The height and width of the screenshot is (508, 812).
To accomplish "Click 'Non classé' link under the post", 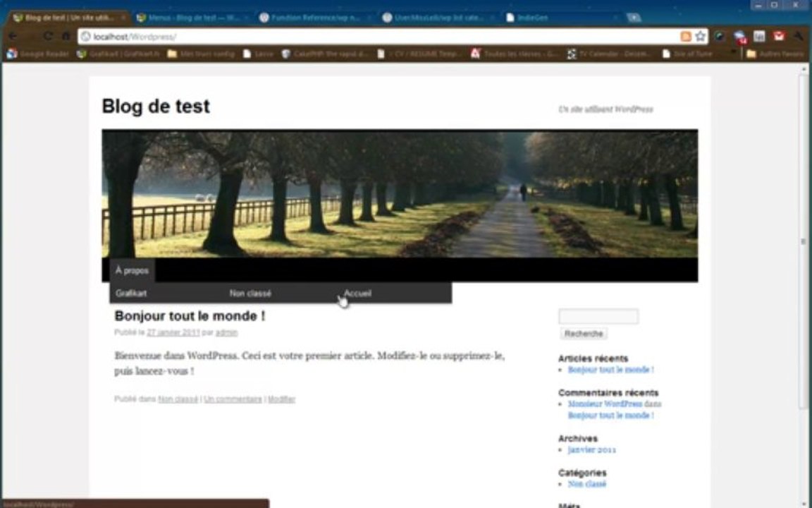I will point(178,399).
